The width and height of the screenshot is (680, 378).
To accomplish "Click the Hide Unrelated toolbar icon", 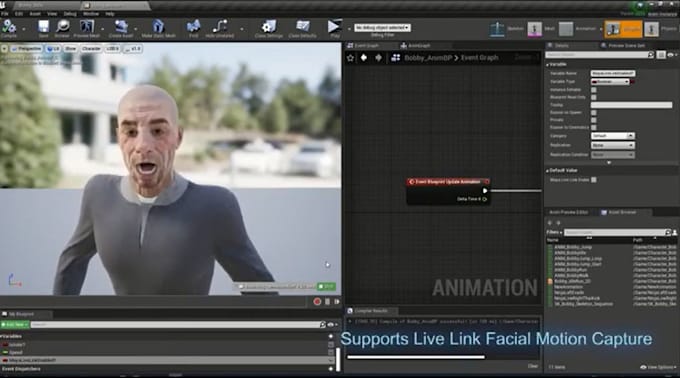I will 220,27.
